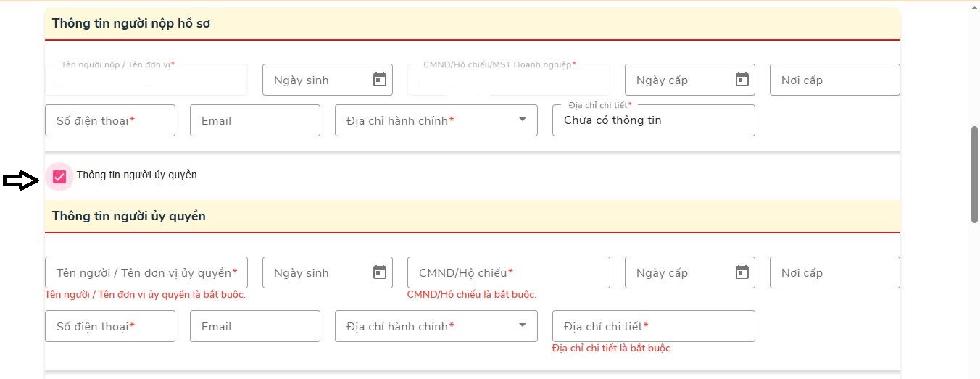Open the authorizer's Ngày cấp calendar icon
Image resolution: width=980 pixels, height=379 pixels.
point(742,272)
